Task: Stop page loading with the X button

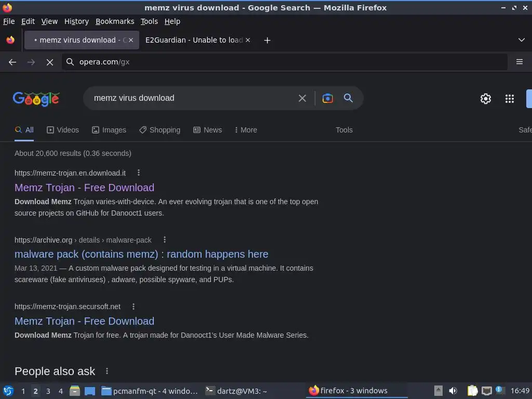Action: (x=49, y=62)
